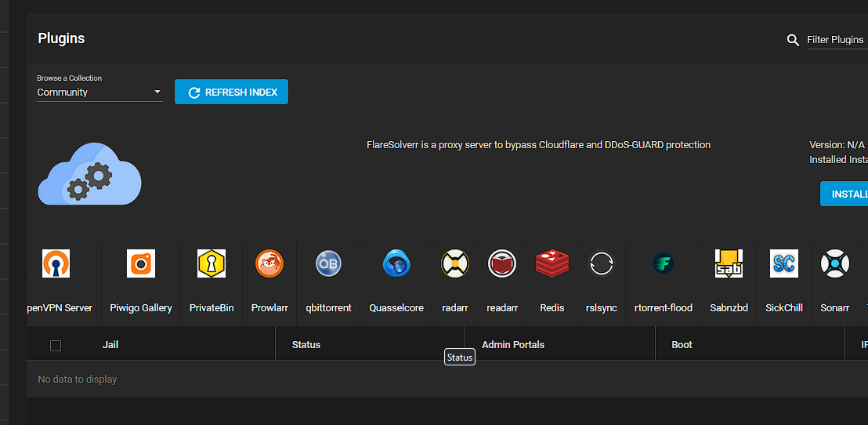Sort by the Jail column header

[110, 345]
